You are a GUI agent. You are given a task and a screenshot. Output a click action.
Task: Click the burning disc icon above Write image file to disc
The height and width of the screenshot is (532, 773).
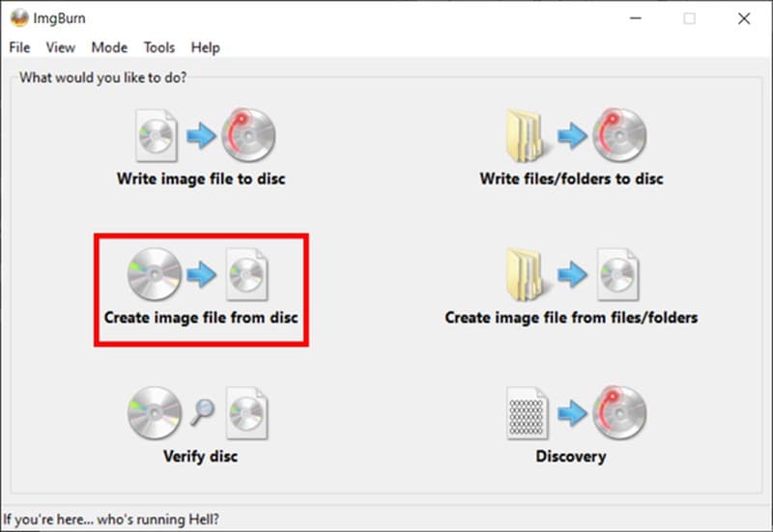click(x=248, y=135)
